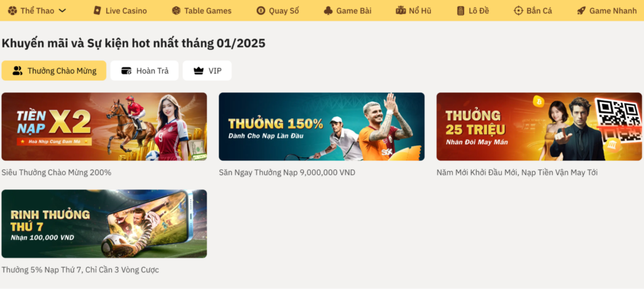Select the Thưởng Chào Mừng tab

[54, 71]
